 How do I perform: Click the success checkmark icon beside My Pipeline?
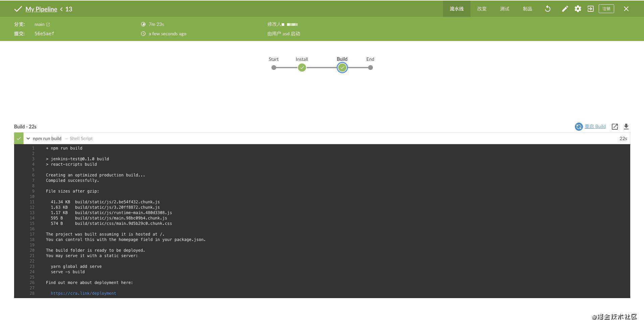pos(18,9)
